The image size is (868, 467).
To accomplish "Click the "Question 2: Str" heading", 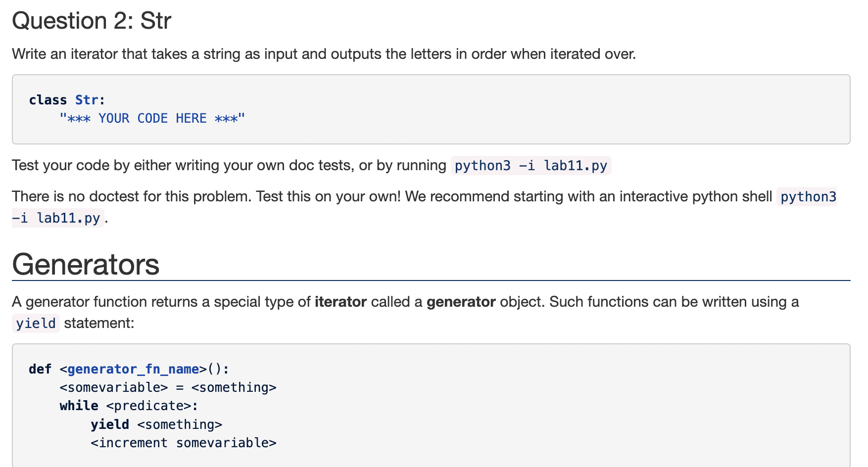I will click(92, 20).
